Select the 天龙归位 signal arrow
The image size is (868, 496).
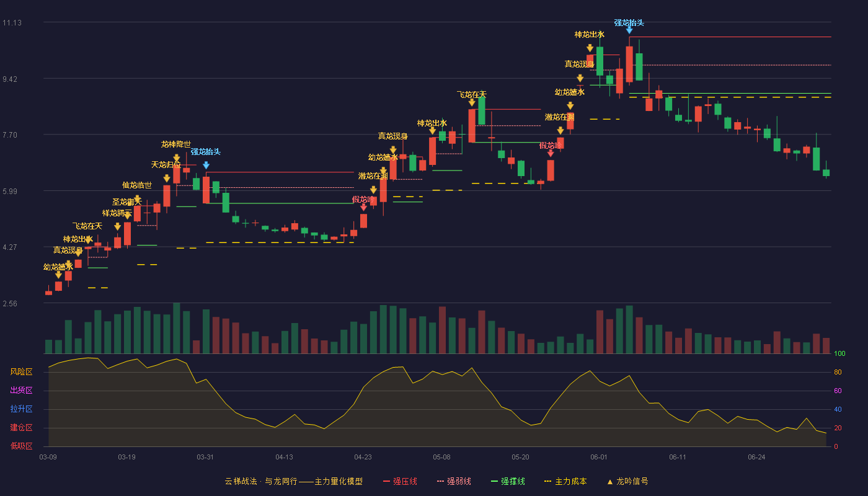(167, 179)
